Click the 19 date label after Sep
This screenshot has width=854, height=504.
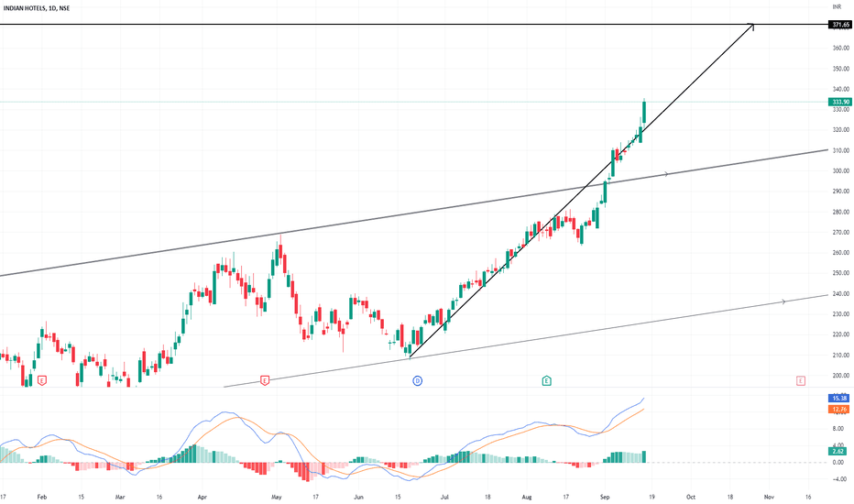(x=651, y=497)
